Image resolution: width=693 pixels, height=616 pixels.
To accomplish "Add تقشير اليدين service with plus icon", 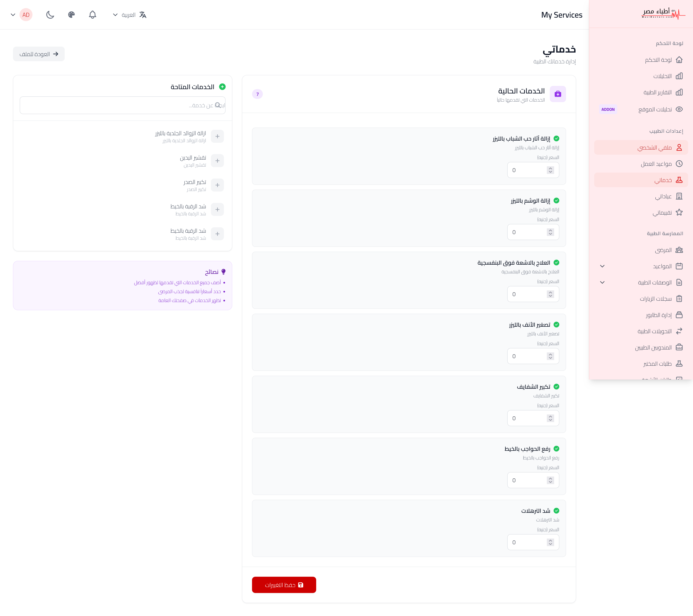I will coord(217,161).
